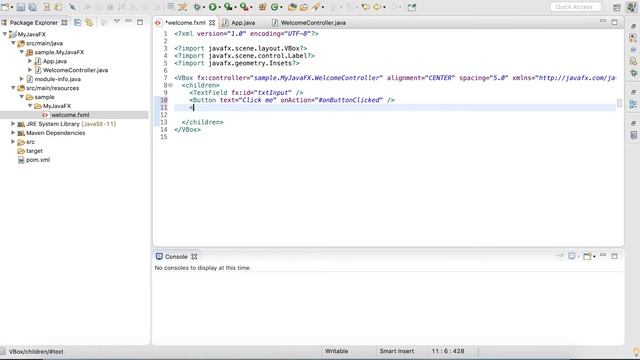Expand the module-info.java node
The width and height of the screenshot is (640, 360).
point(22,79)
